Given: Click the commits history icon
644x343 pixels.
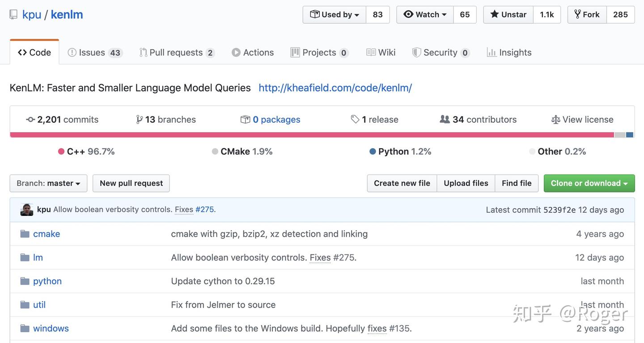Looking at the screenshot, I should click(x=30, y=120).
